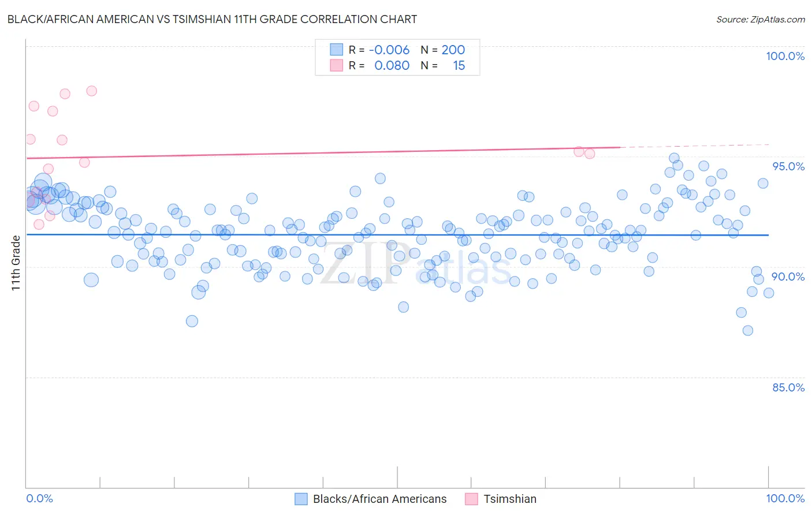Click the N = 200 sample count

point(443,50)
